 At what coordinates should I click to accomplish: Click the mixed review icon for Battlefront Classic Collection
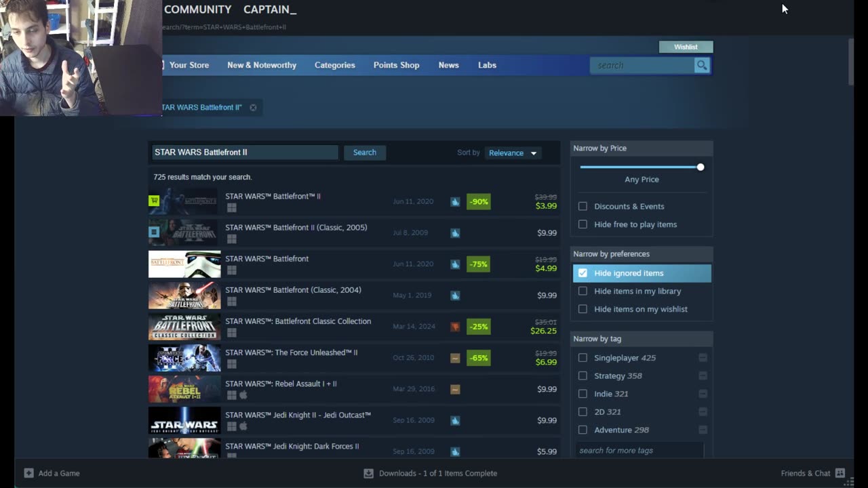[455, 326]
